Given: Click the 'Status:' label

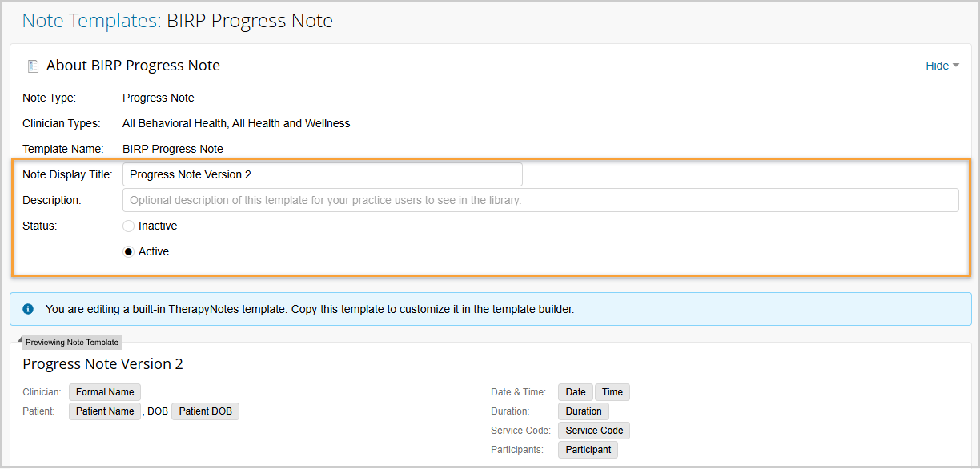Looking at the screenshot, I should pos(40,226).
